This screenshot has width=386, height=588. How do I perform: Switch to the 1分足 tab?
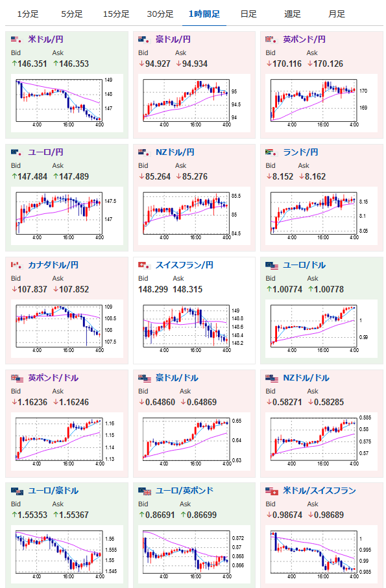point(28,14)
